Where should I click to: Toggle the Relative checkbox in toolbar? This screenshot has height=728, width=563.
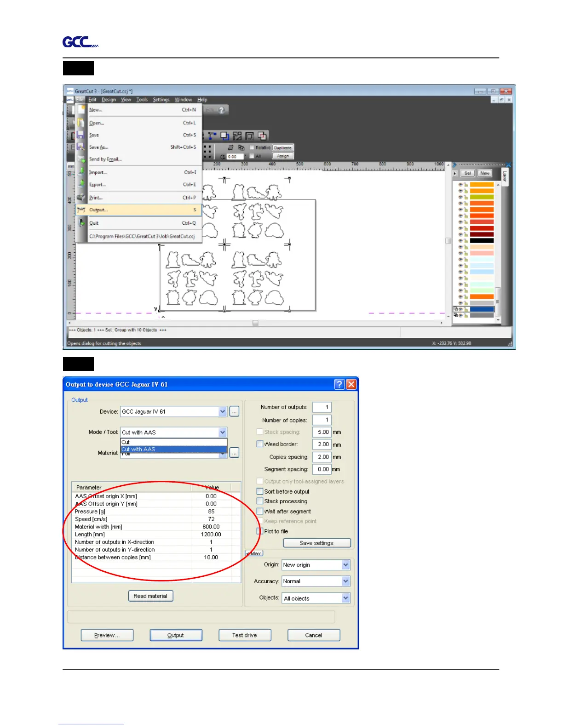point(252,148)
